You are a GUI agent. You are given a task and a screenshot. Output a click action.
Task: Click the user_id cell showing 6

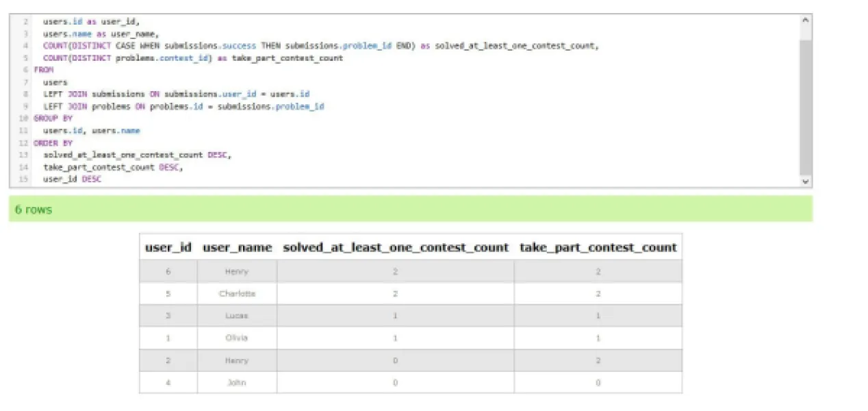point(168,272)
